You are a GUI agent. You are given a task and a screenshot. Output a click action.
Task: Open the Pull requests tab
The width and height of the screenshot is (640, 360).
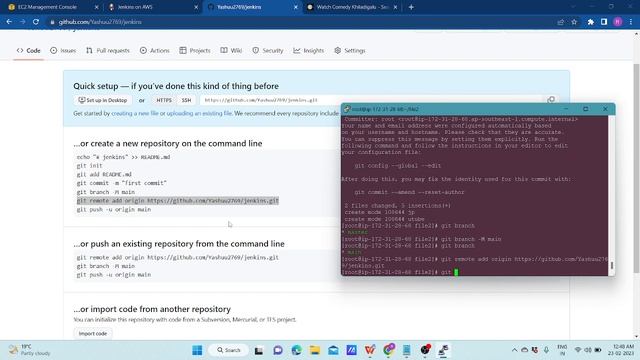108,51
